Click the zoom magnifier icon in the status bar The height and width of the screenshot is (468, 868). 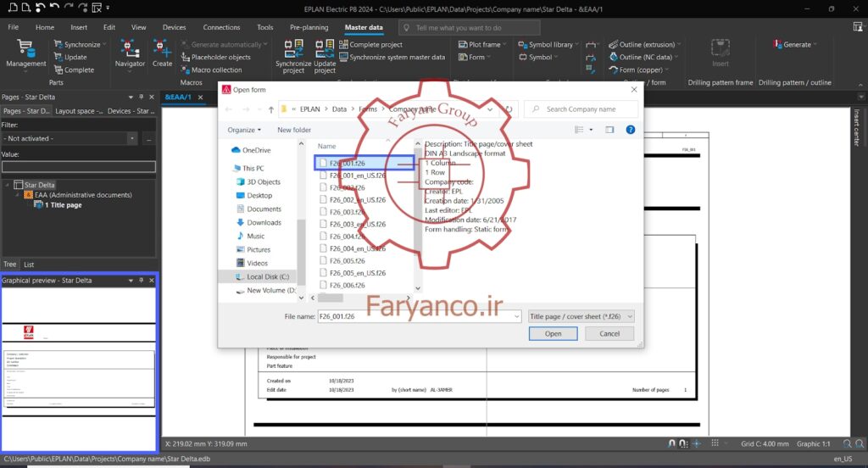pos(847,443)
